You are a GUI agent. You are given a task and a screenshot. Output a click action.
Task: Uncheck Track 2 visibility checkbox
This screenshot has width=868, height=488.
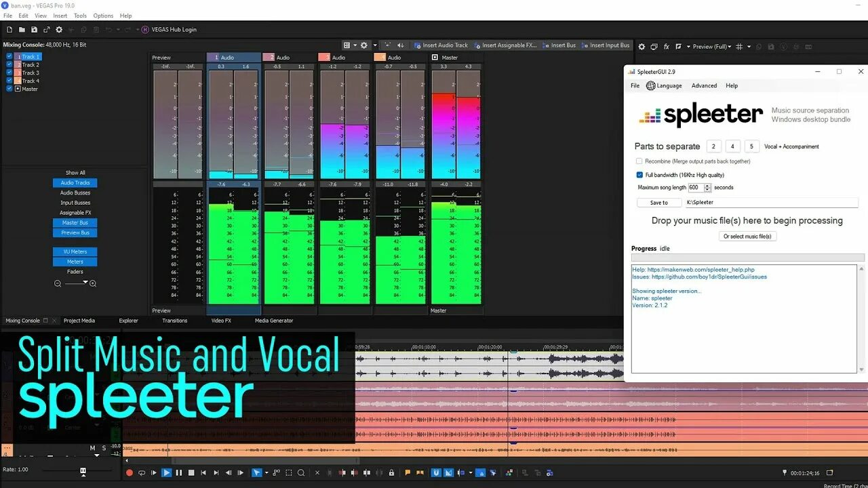(9, 64)
